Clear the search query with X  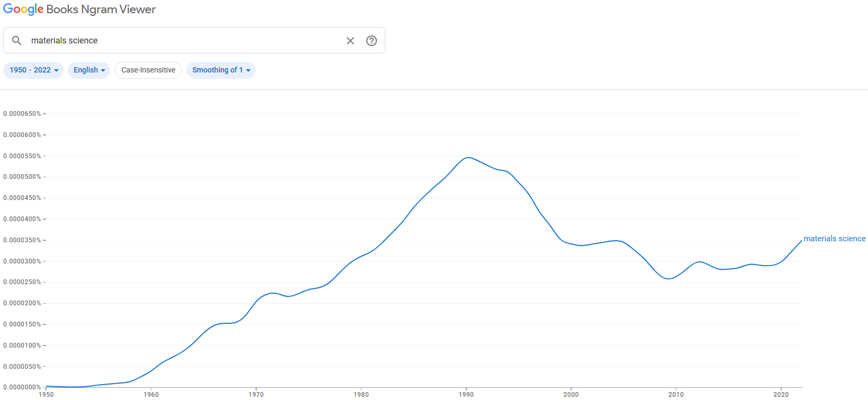coord(350,41)
